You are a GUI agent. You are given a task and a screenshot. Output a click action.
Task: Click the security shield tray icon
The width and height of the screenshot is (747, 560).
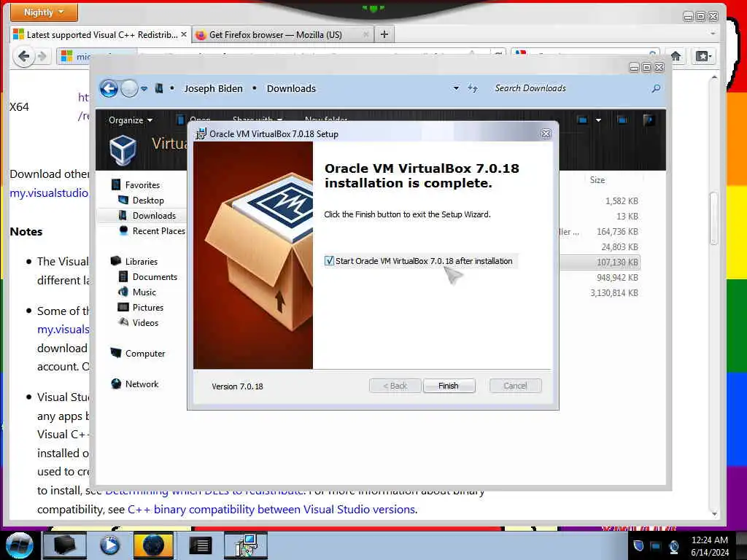(638, 545)
